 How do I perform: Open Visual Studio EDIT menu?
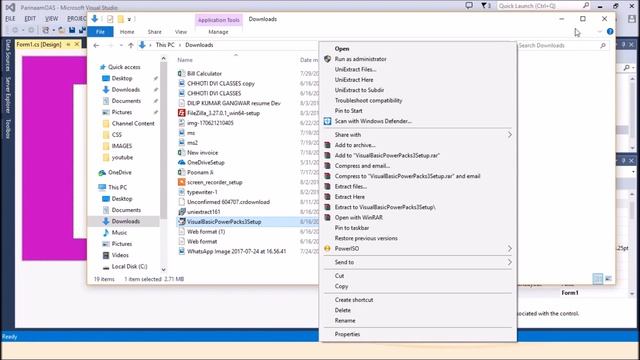coord(30,19)
